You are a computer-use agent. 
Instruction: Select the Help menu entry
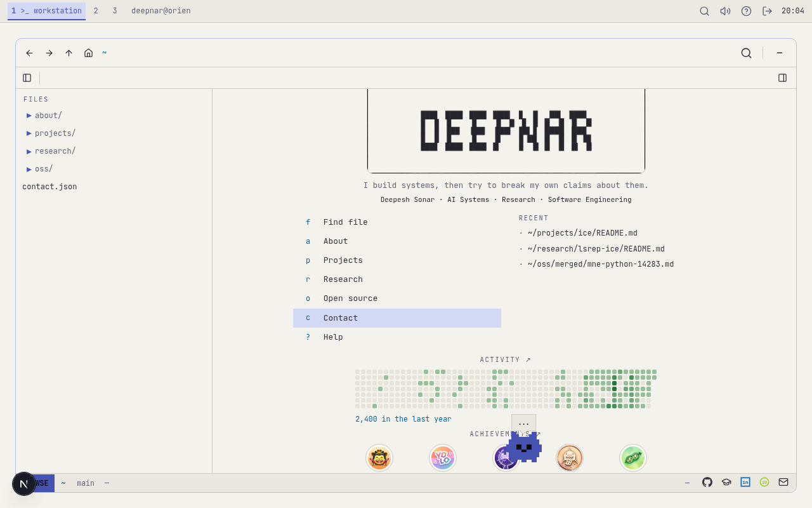[397, 337]
